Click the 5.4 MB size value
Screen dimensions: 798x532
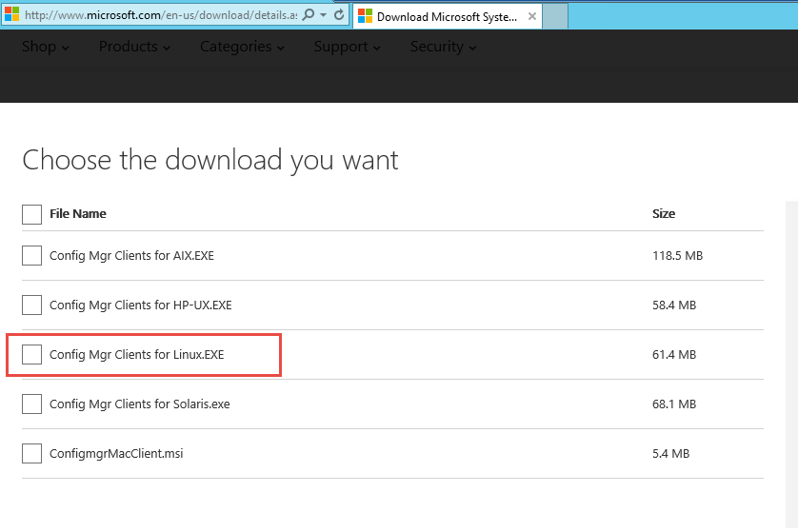tap(670, 453)
